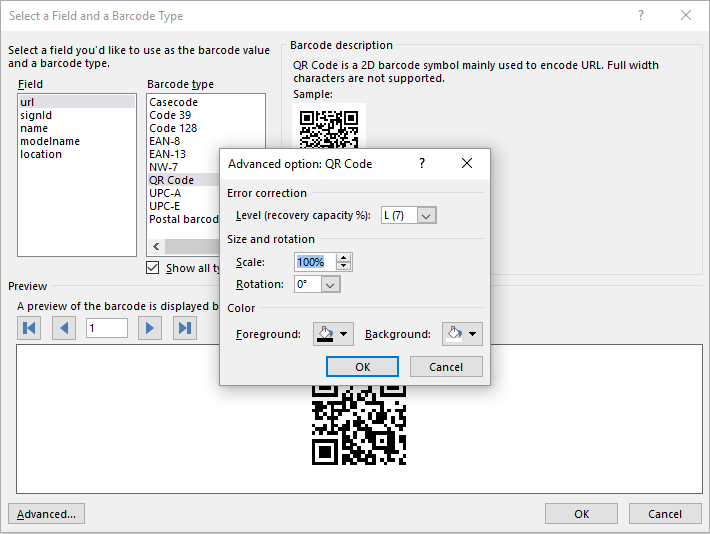Select the signId field
The height and width of the screenshot is (534, 710).
click(x=77, y=115)
